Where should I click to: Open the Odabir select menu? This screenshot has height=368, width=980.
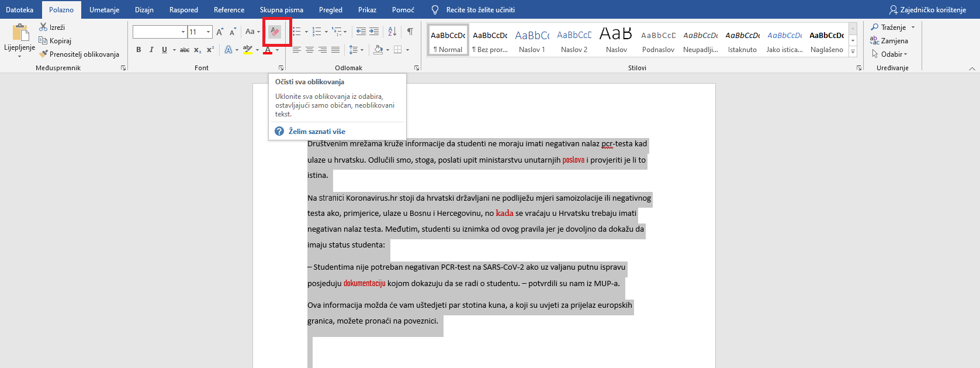889,54
